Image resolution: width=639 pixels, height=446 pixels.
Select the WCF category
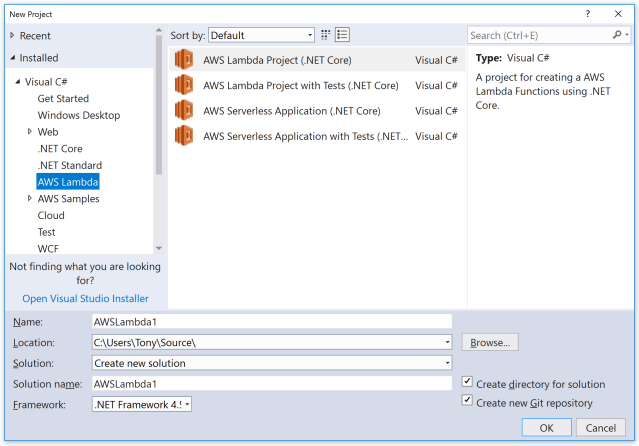(x=48, y=249)
